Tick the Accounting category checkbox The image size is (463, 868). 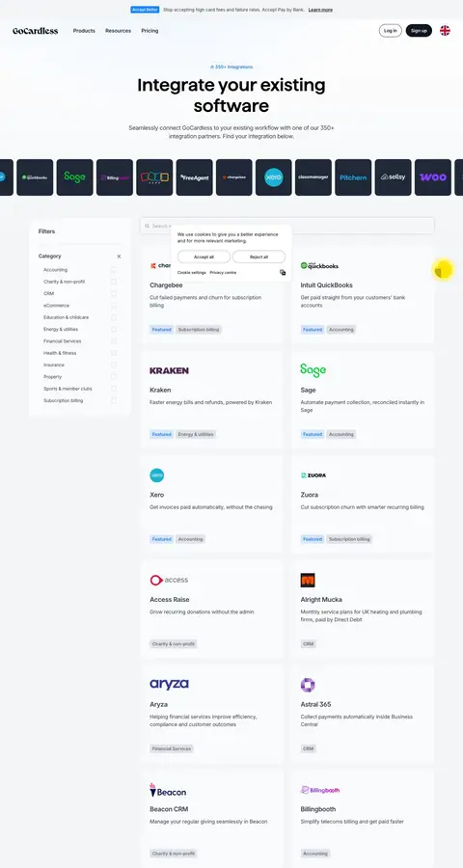click(x=114, y=270)
